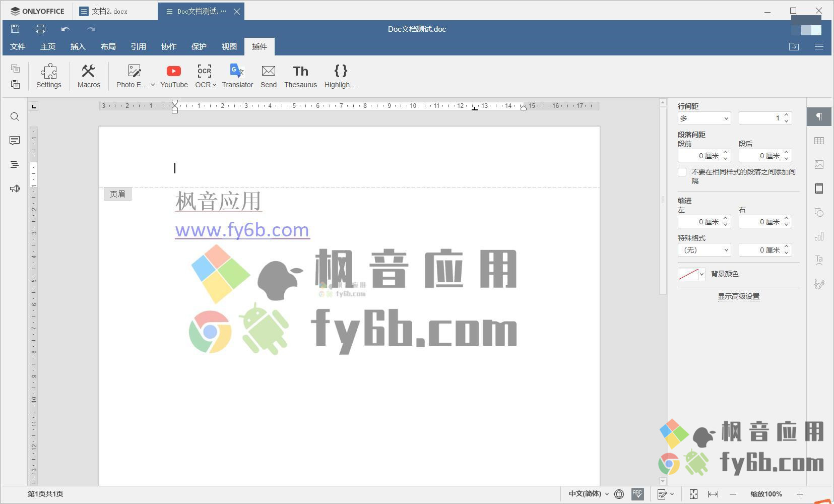Open the comments panel in left sidebar

(x=15, y=141)
